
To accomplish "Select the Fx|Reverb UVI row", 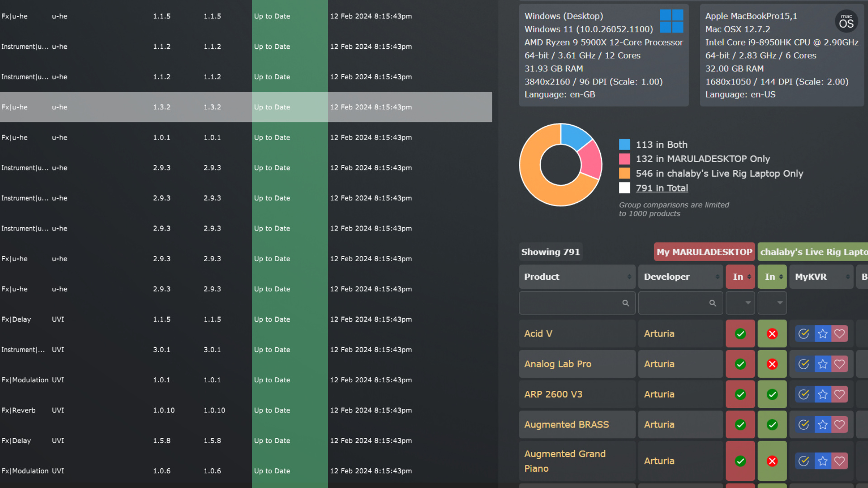I will pyautogui.click(x=246, y=410).
